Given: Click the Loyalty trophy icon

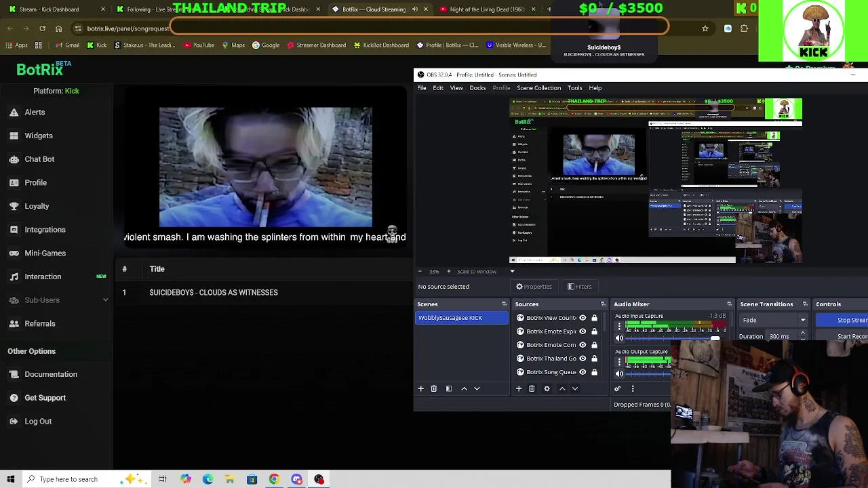Looking at the screenshot, I should coord(14,206).
